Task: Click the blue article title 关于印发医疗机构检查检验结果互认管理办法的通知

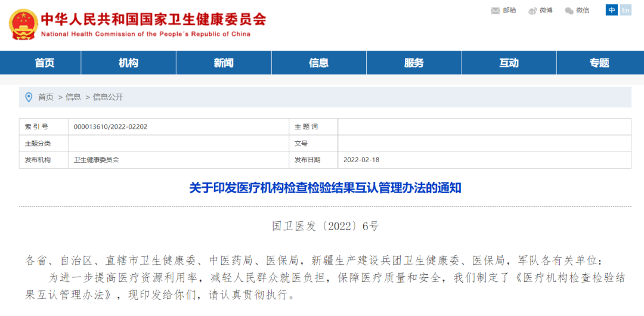Action: [326, 188]
